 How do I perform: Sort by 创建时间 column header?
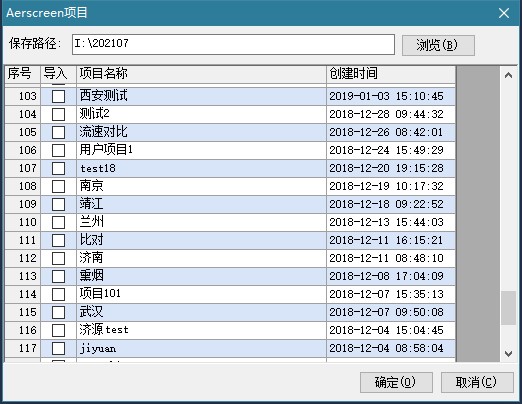[391, 74]
